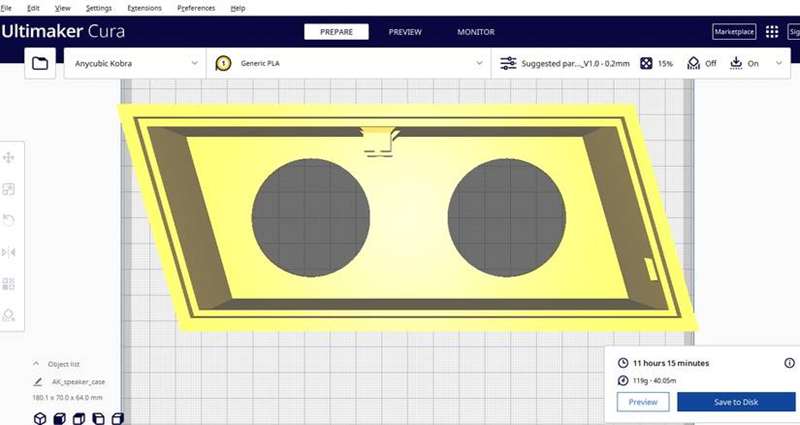
Task: Click the print settings sliders icon
Action: 508,63
